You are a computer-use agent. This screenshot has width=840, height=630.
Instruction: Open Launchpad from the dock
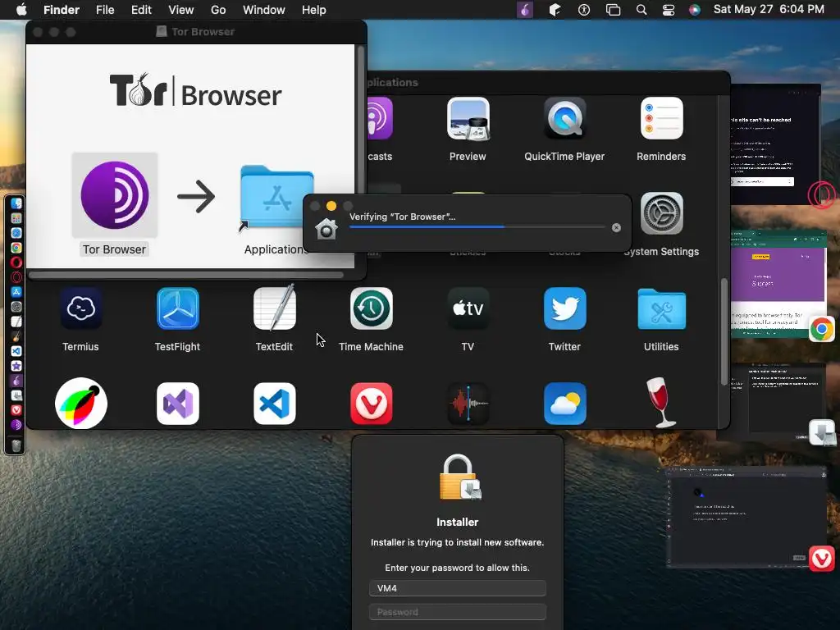point(16,218)
